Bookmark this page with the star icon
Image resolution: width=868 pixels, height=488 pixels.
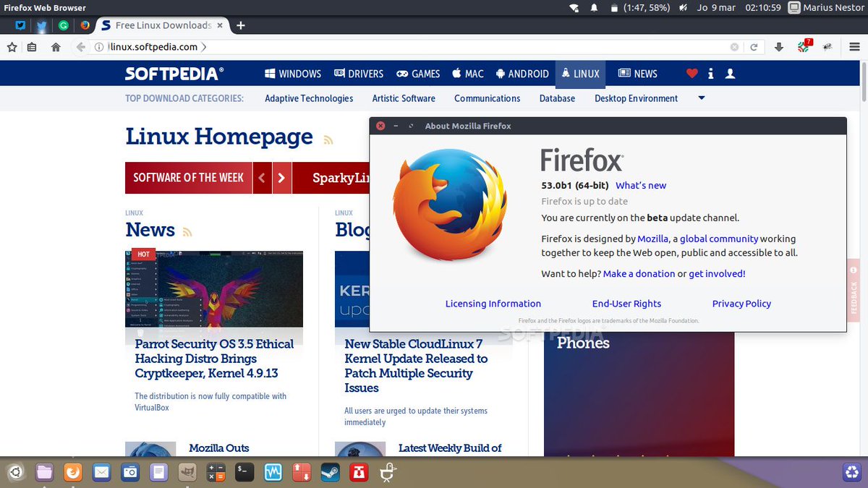coord(12,47)
